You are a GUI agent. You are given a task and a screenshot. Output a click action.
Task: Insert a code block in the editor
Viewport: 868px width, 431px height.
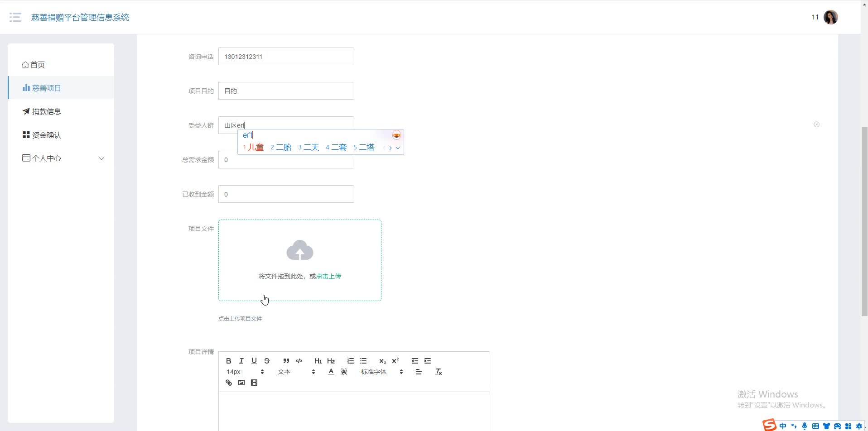click(x=299, y=361)
